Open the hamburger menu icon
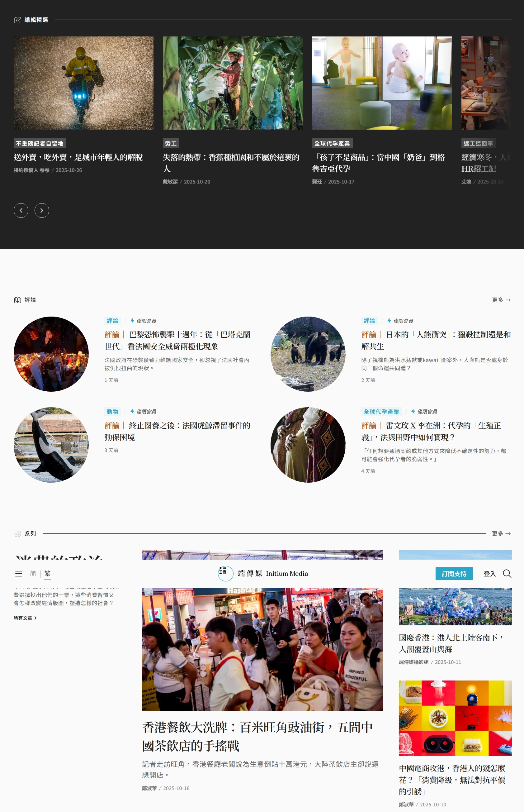The width and height of the screenshot is (524, 812). click(19, 574)
